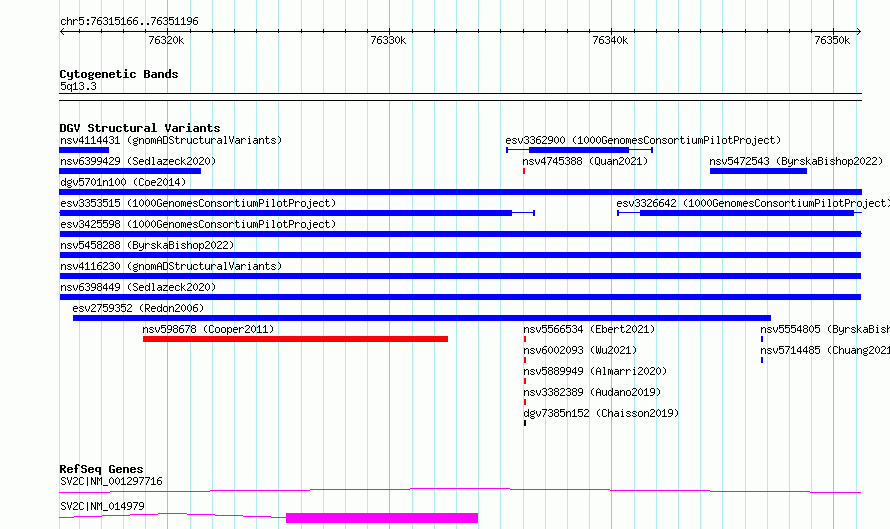Select the nsv4114431 blue variant bar
The image size is (890, 529).
[x=84, y=150]
